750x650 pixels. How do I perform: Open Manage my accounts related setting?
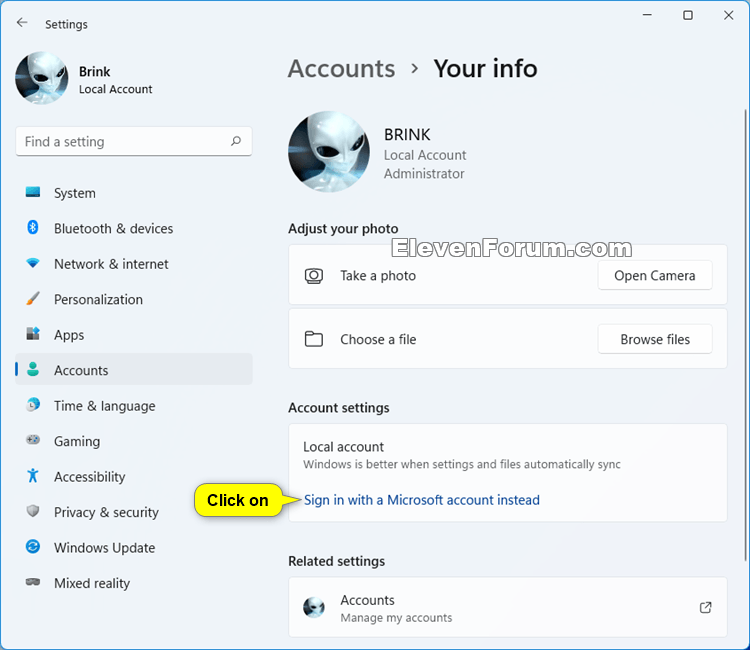coord(508,607)
